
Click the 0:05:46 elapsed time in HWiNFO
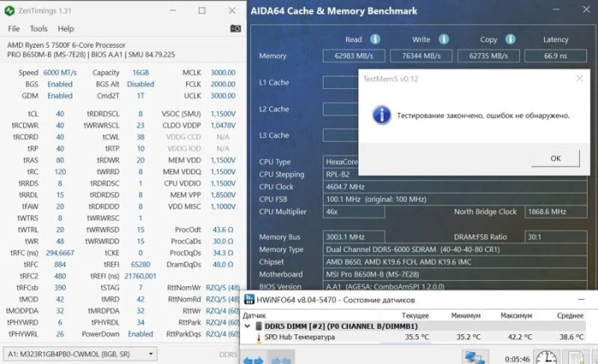(x=517, y=359)
